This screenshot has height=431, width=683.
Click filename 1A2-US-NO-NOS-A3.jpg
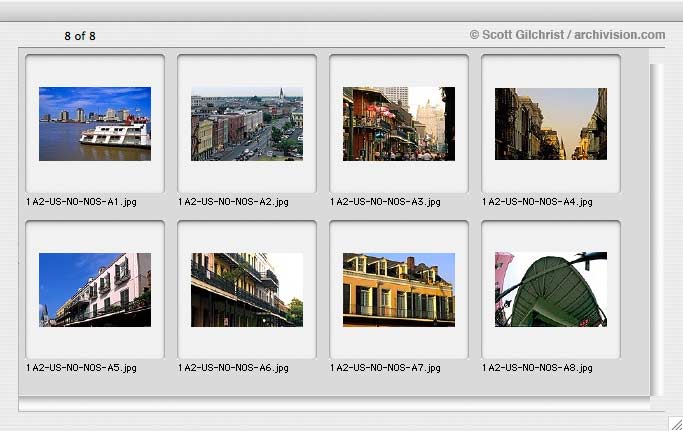(385, 202)
